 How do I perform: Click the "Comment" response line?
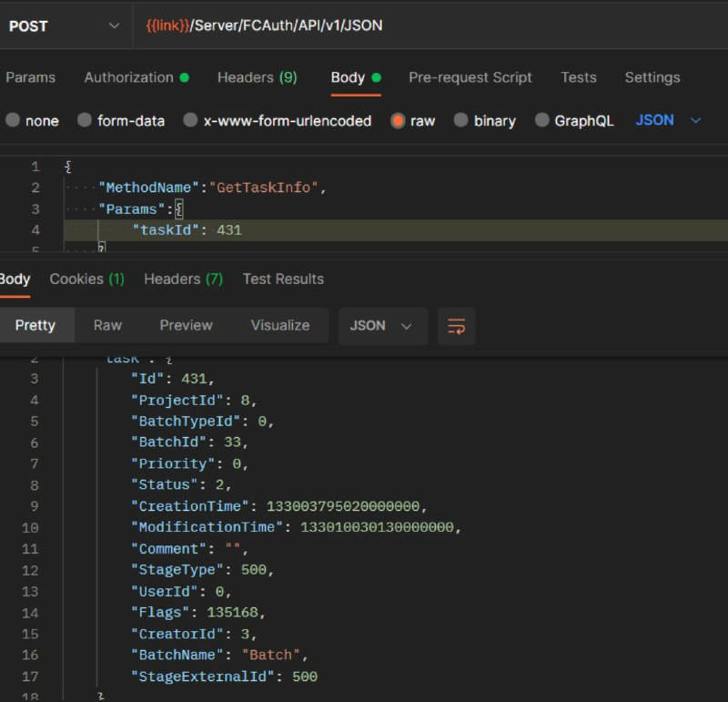[190, 549]
